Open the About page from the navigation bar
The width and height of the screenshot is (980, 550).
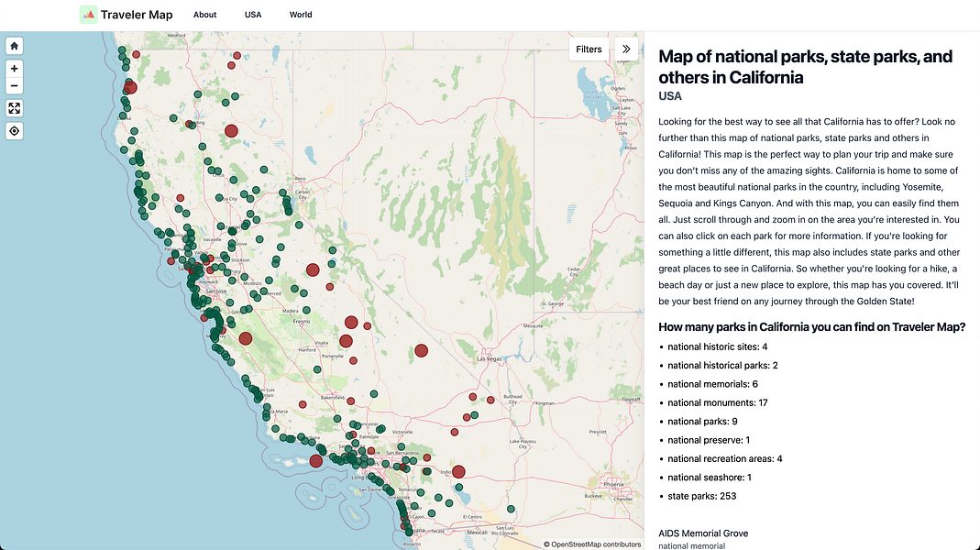pyautogui.click(x=204, y=15)
